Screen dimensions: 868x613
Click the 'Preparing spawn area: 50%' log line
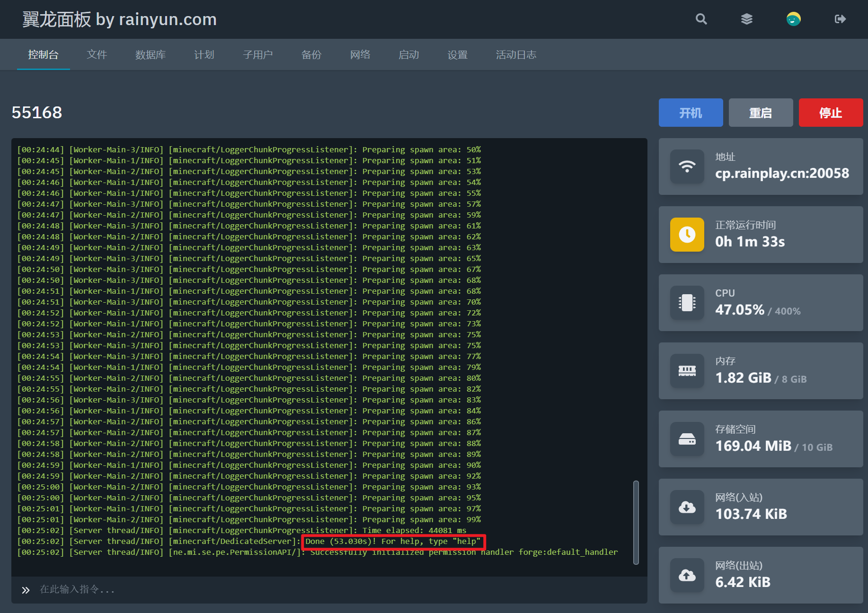coord(249,149)
